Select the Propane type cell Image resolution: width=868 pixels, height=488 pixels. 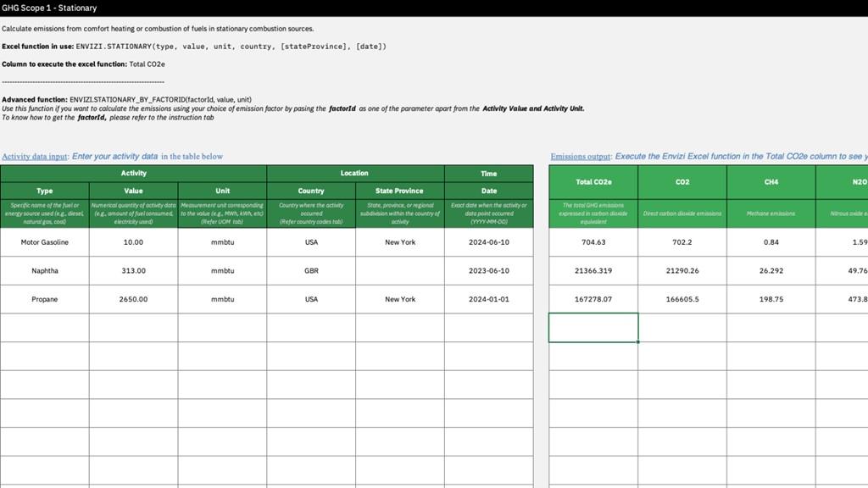[45, 299]
